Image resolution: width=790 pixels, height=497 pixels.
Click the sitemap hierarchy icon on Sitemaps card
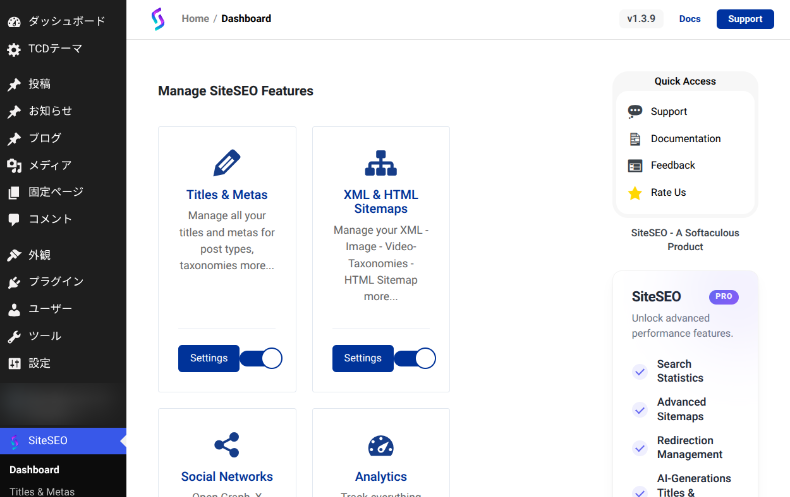381,163
